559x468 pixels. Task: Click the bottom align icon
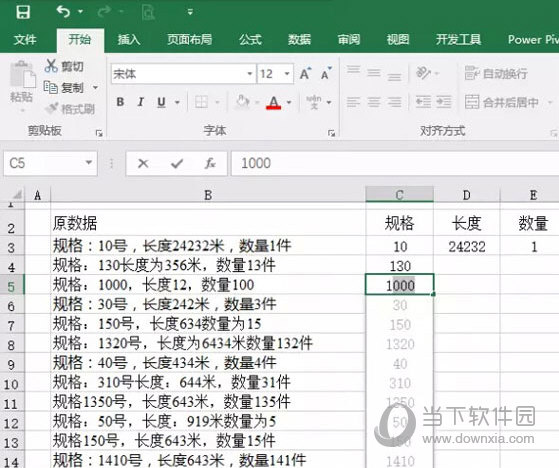(x=394, y=76)
